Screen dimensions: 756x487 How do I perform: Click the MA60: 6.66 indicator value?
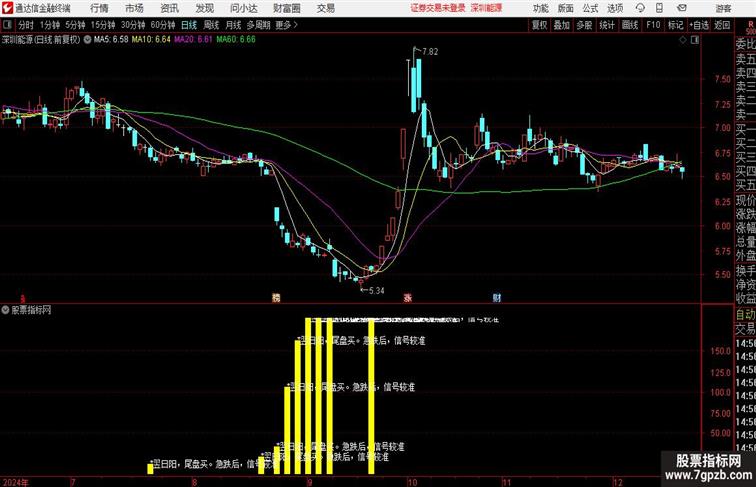[236, 40]
